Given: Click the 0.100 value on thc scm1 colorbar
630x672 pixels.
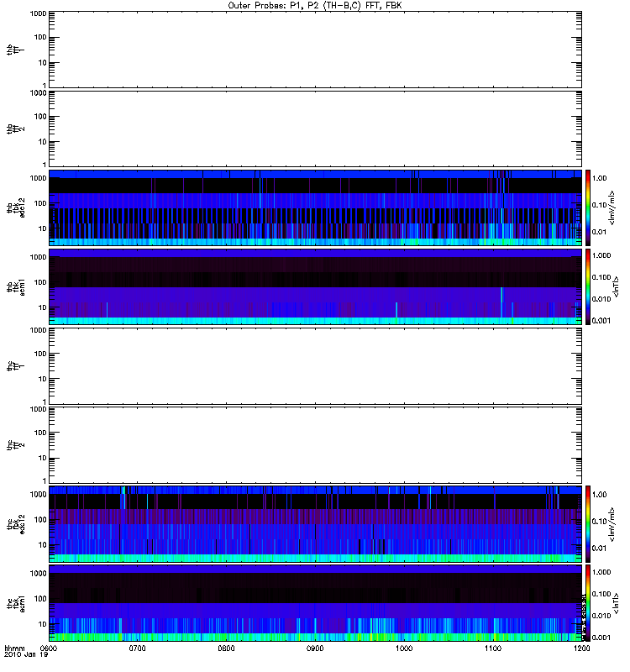Looking at the screenshot, I should [601, 594].
